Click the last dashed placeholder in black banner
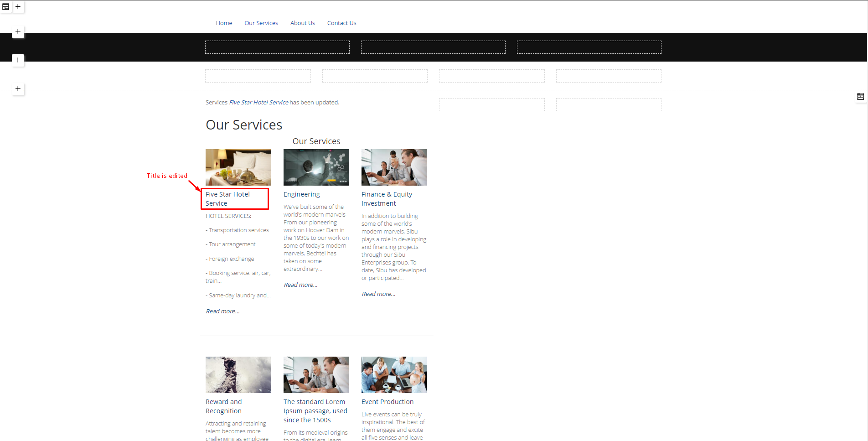The width and height of the screenshot is (868, 441). [589, 47]
